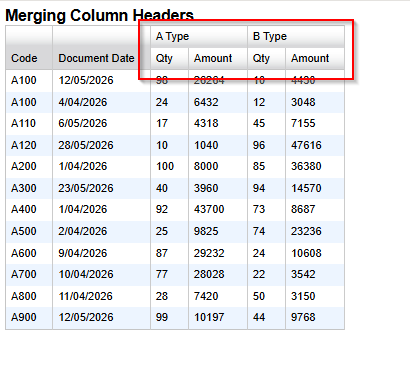The image size is (410, 370).
Task: Click amount cell 10608
Action: click(315, 253)
